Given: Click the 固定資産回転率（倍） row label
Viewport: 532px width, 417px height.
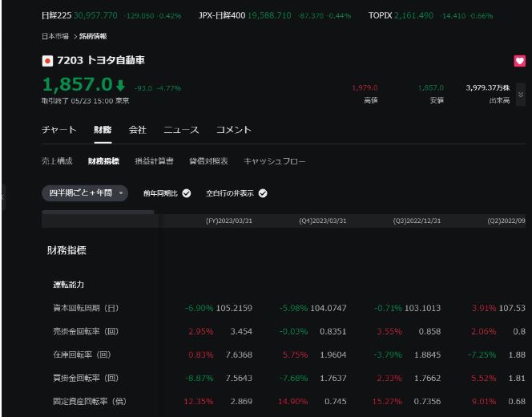Looking at the screenshot, I should click(x=90, y=402).
